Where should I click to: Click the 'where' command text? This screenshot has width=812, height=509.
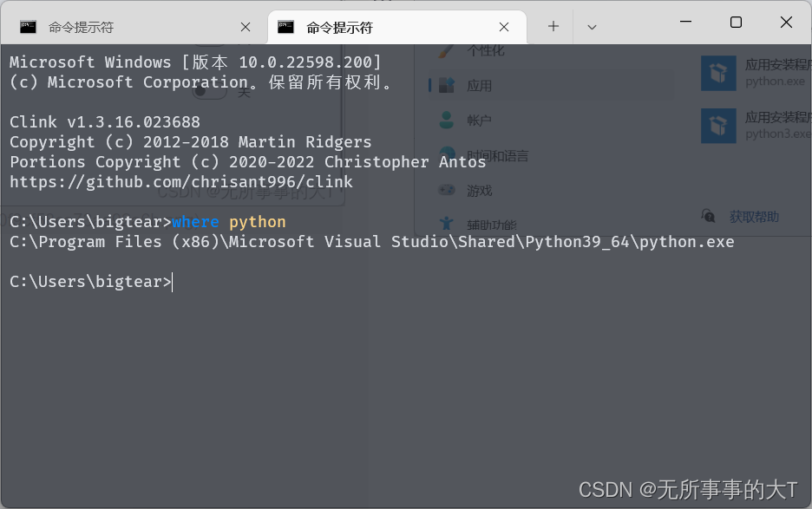coord(195,222)
